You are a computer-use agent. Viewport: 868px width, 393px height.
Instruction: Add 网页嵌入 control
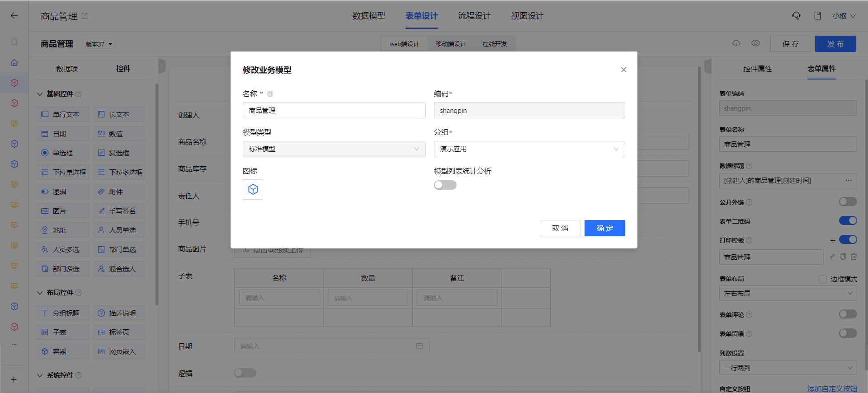tap(119, 351)
